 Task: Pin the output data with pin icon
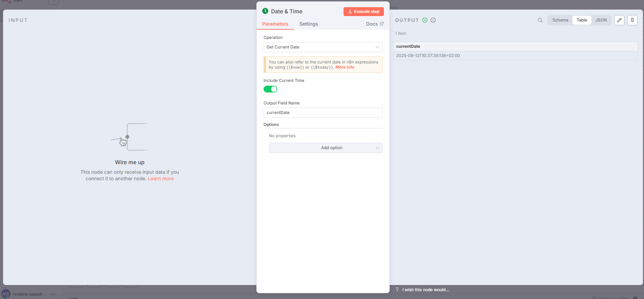coord(632,20)
